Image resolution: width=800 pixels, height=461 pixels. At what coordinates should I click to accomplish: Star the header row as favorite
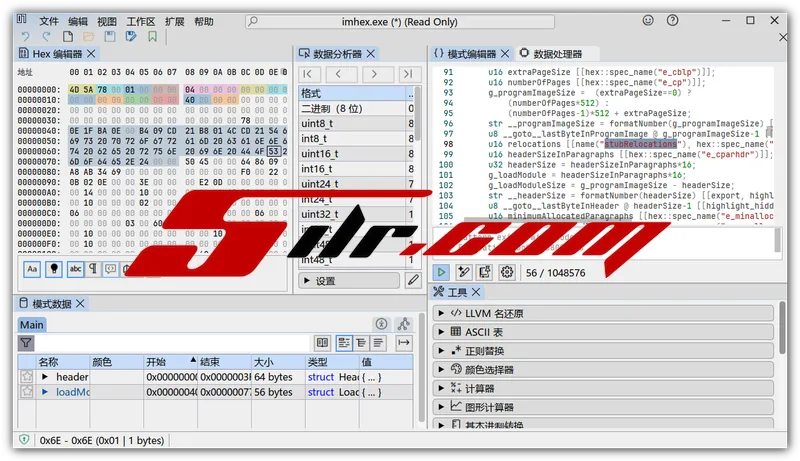tap(27, 377)
